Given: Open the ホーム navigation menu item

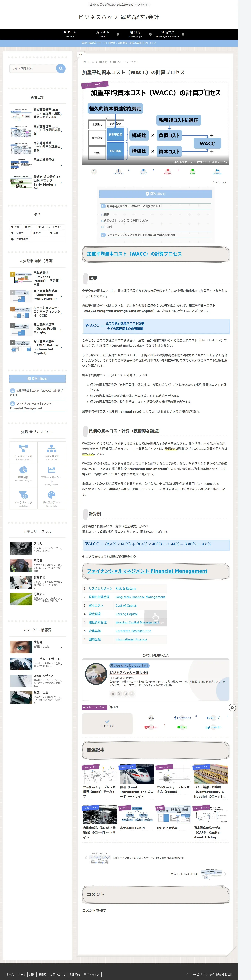Looking at the screenshot, I should (x=70, y=34).
